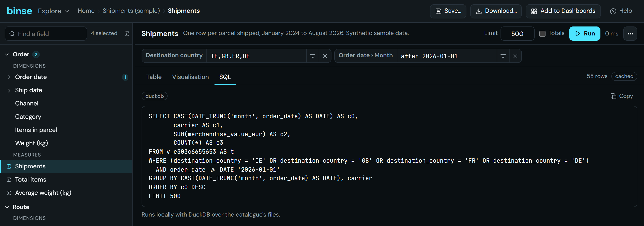
Task: Remove the Order date Month filter
Action: coord(515,56)
